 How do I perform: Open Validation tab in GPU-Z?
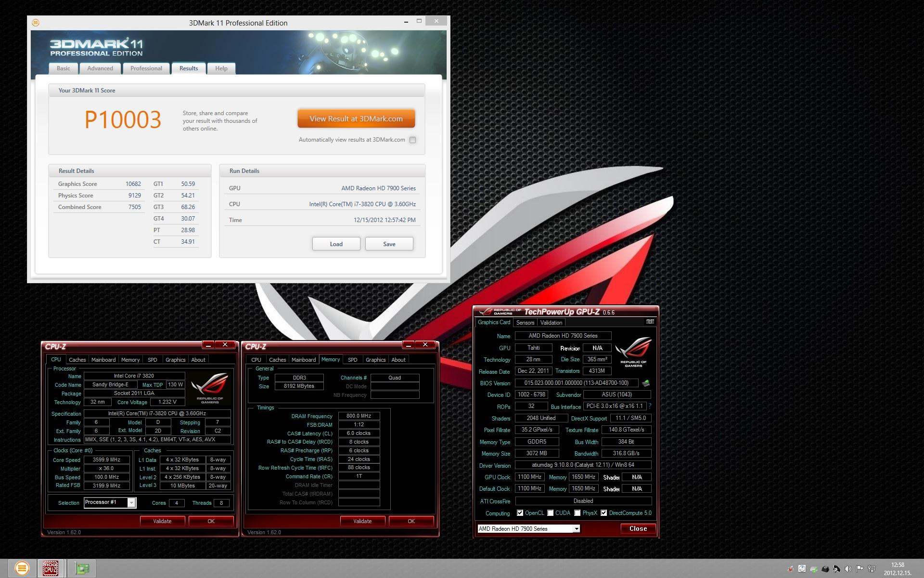point(551,323)
